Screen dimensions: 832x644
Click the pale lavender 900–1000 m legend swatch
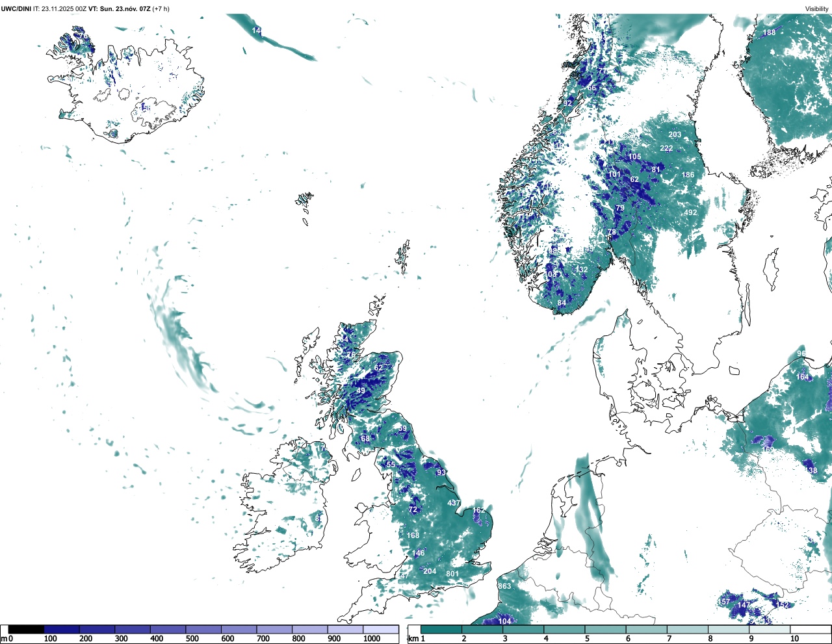click(x=346, y=630)
